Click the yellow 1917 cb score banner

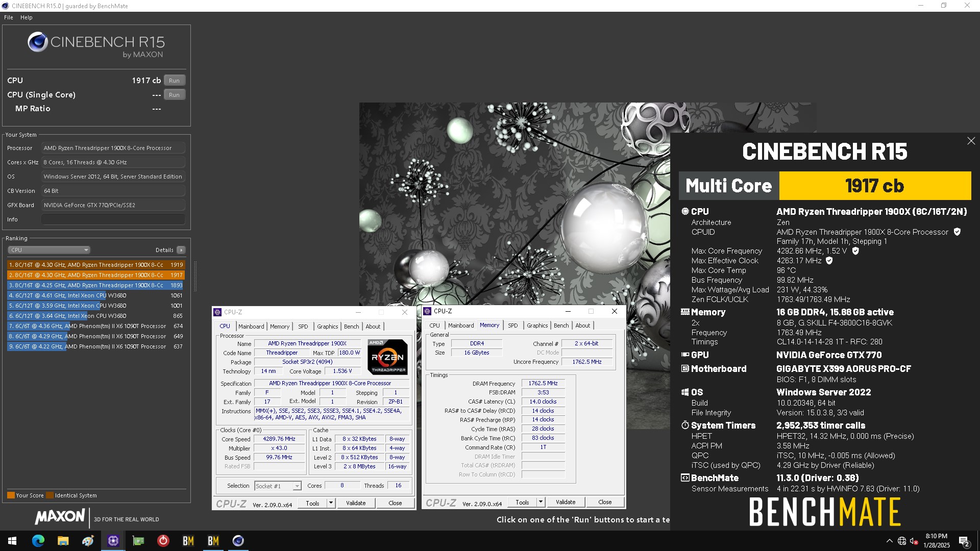(875, 186)
